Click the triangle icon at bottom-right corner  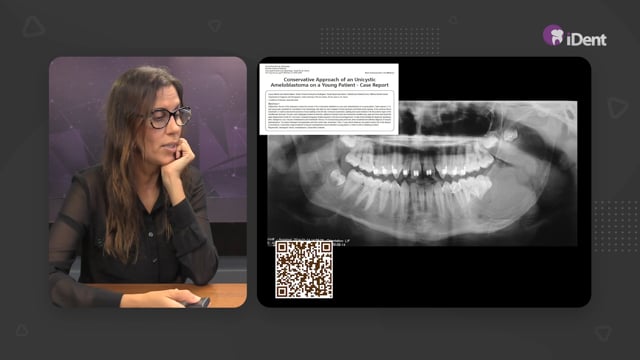[x=603, y=333]
